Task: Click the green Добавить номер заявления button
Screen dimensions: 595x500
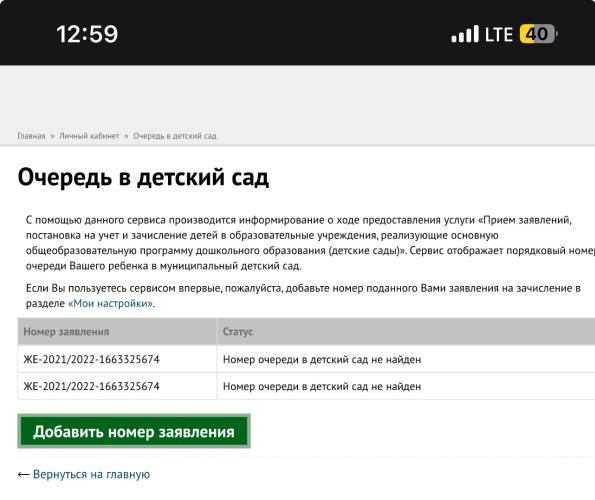Action: click(x=134, y=431)
